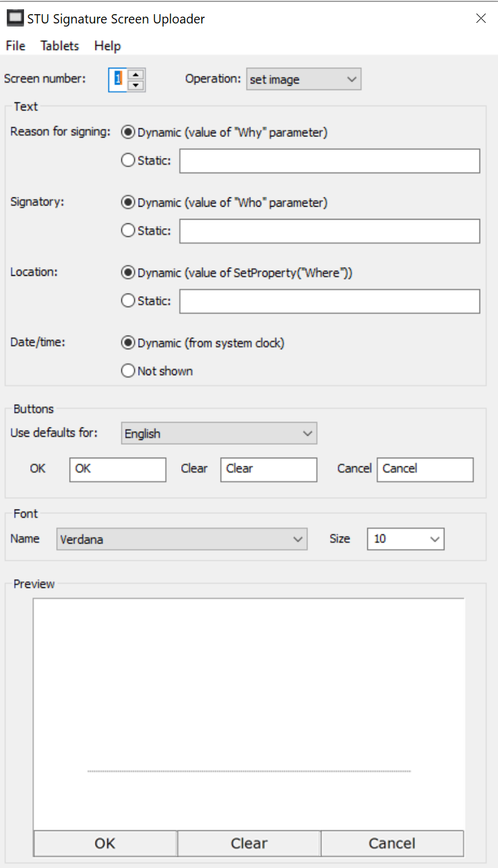Expand the Operation dropdown showing set image

(304, 80)
